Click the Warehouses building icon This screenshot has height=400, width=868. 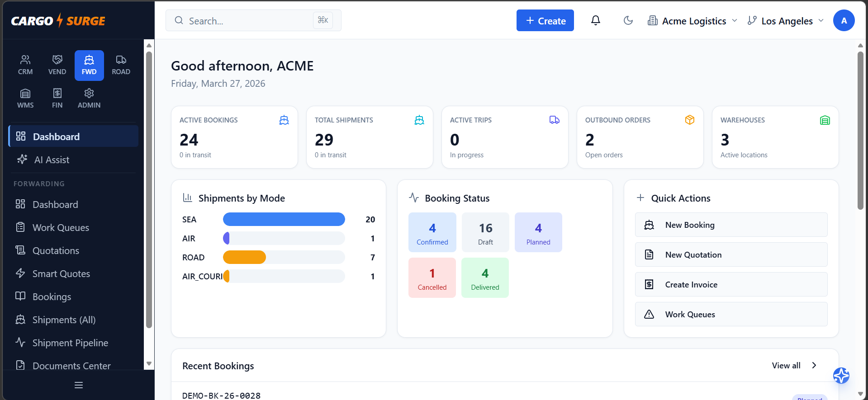825,120
